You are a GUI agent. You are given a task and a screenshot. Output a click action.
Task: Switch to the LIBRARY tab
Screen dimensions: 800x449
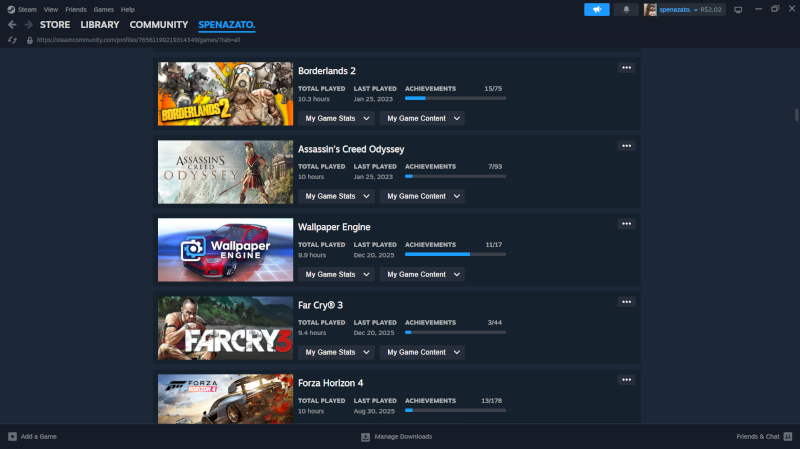100,24
